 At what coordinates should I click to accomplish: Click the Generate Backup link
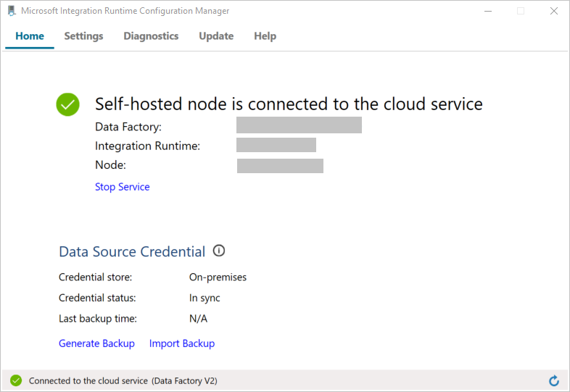(96, 343)
